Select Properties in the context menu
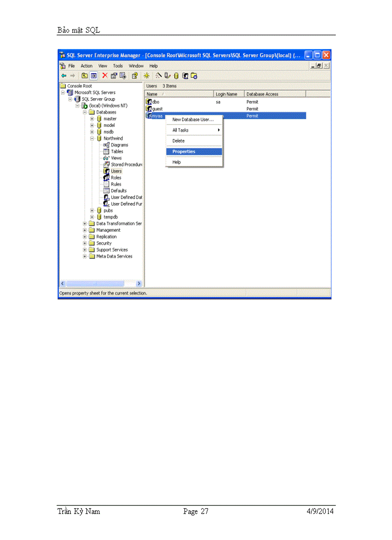 183,151
